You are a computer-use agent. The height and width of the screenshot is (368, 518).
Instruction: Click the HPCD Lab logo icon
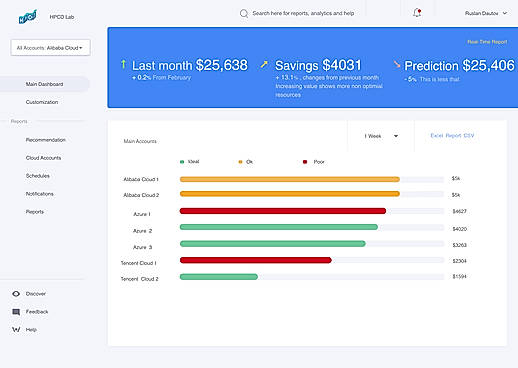(x=28, y=17)
